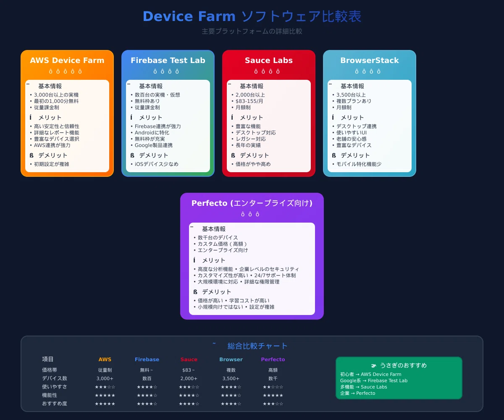Screen dimensions: 504x420
Task: Click the BrowserStack card title
Action: [x=370, y=60]
